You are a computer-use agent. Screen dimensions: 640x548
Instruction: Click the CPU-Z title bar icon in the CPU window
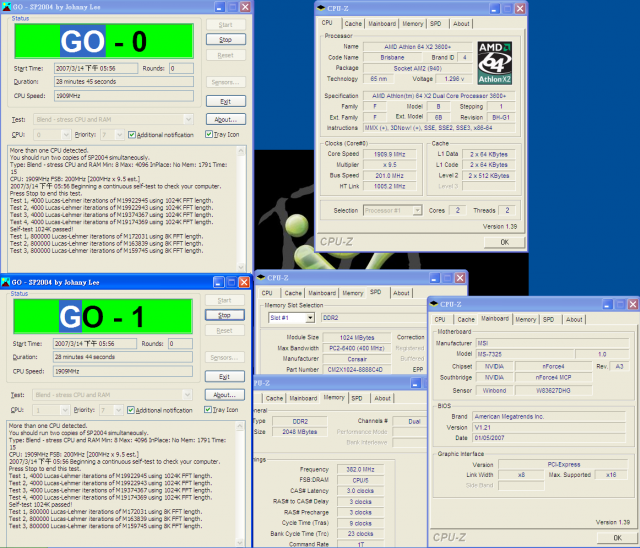click(321, 8)
